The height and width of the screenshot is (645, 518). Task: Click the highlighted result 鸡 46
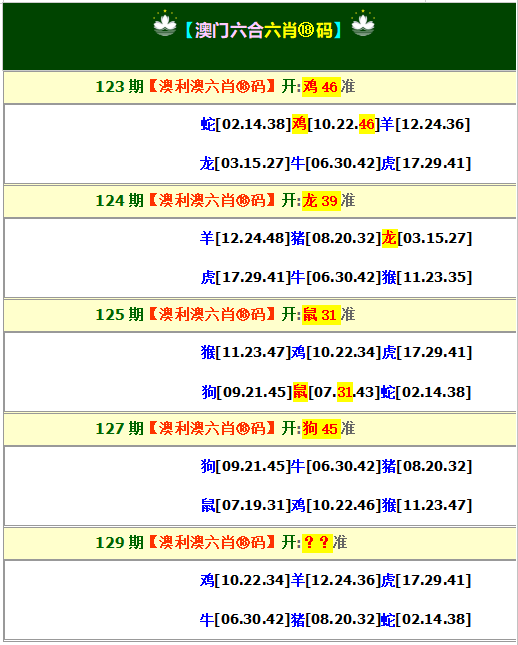point(321,87)
